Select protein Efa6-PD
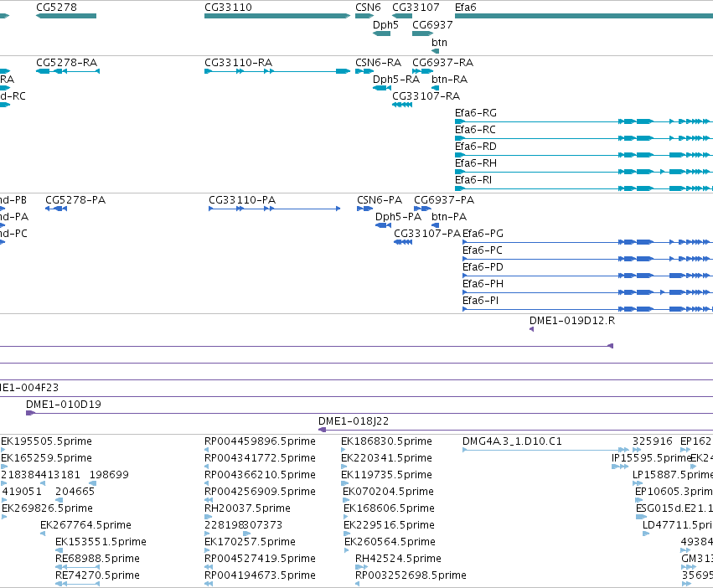This screenshot has width=713, height=588. tap(483, 267)
